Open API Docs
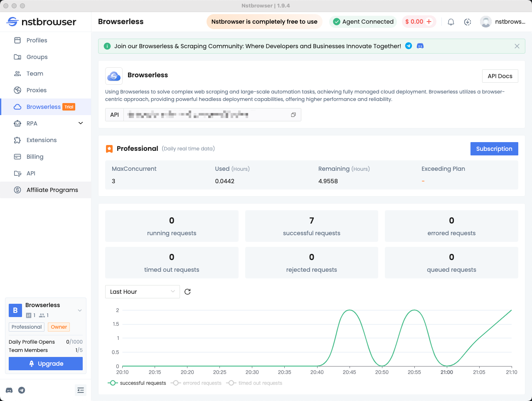532x401 pixels. coord(500,76)
